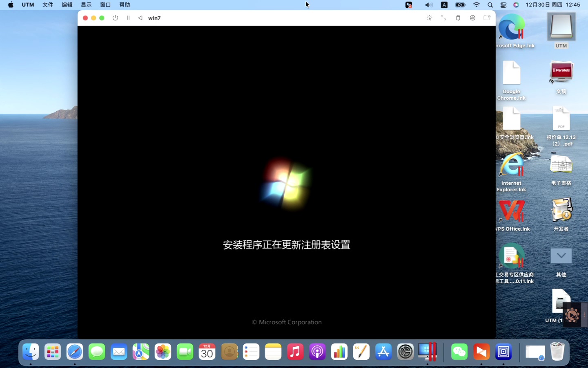Open the 文件 menu
The height and width of the screenshot is (368, 588).
pyautogui.click(x=48, y=5)
